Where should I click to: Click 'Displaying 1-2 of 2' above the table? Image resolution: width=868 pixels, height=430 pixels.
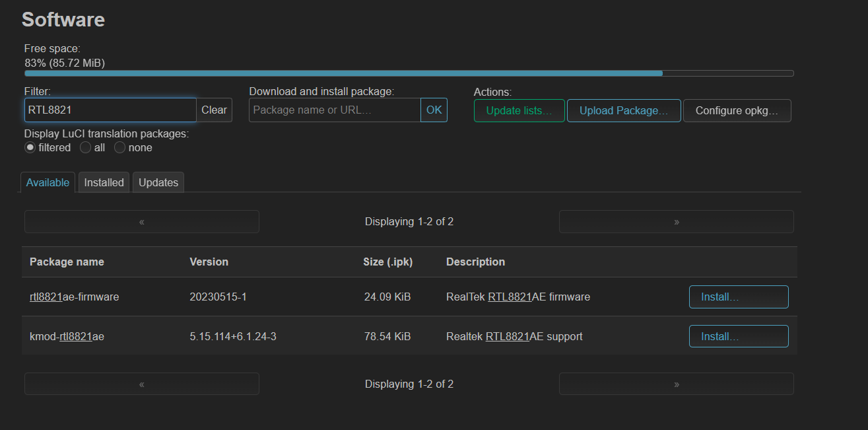click(409, 222)
